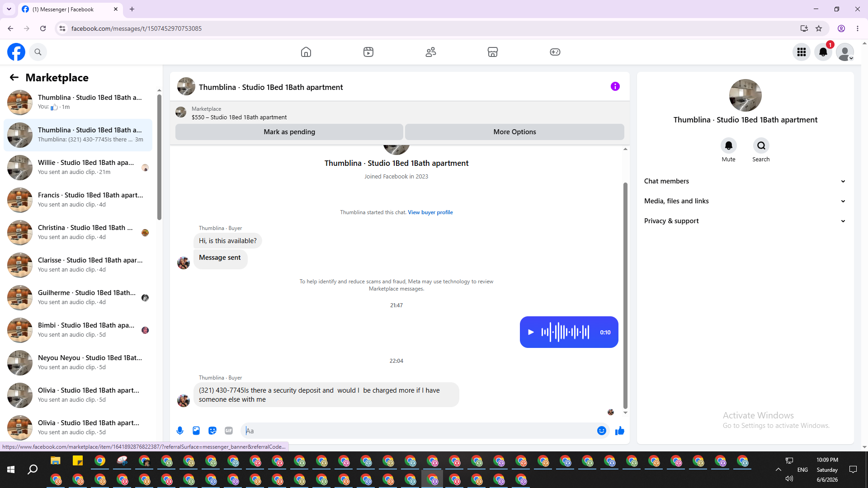The image size is (868, 488).
Task: Open the Windows Start menu
Action: 11,470
